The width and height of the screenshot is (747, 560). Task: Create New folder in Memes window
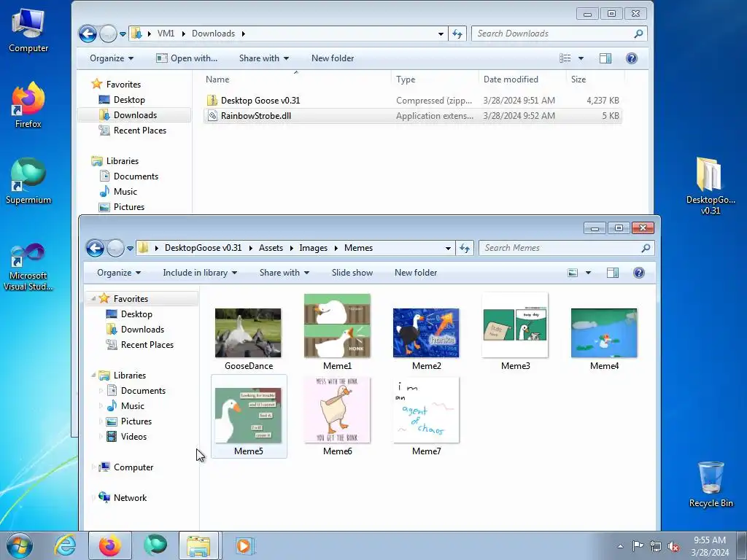click(416, 273)
